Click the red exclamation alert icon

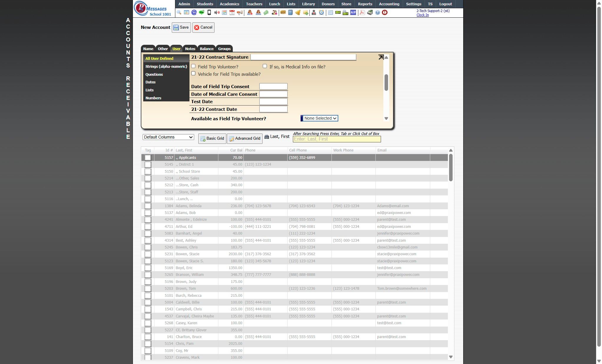pos(385,12)
